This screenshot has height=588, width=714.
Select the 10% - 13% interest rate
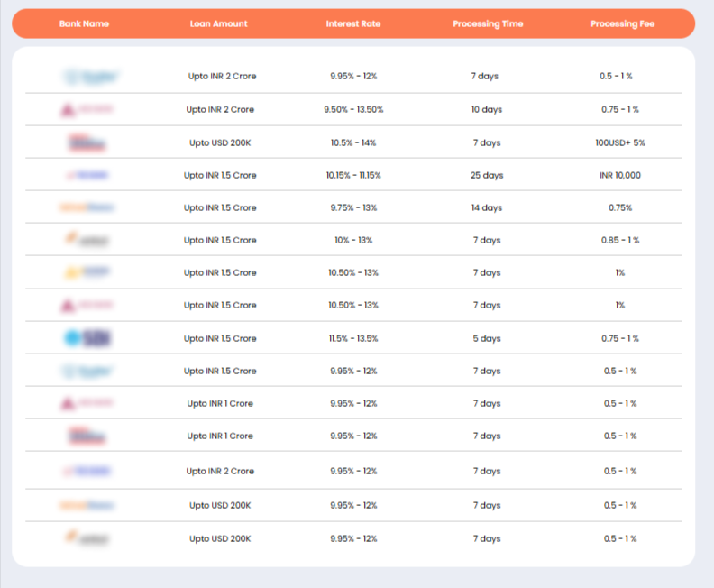353,240
